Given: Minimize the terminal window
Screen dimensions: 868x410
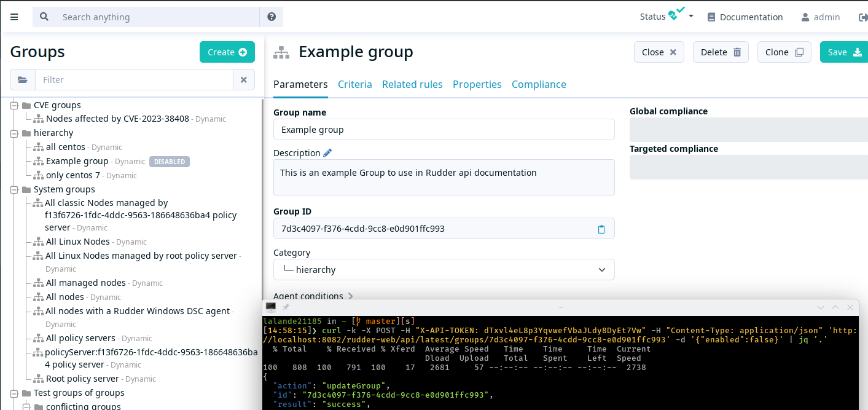Looking at the screenshot, I should click(821, 307).
